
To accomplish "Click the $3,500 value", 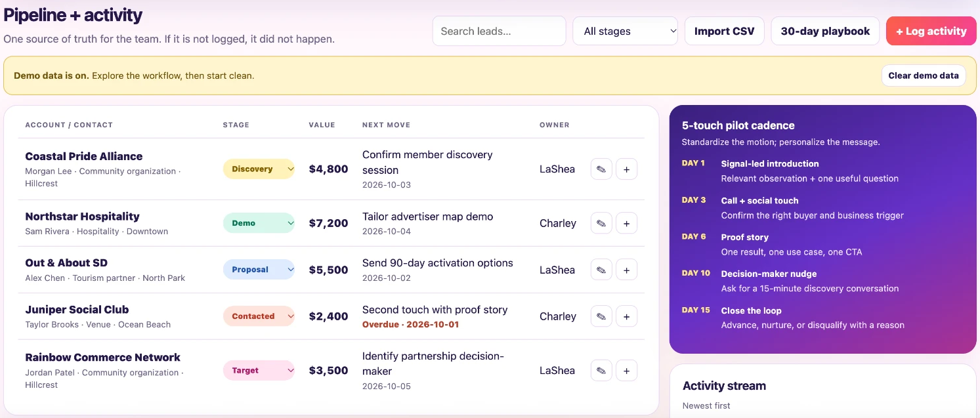I will (x=328, y=371).
